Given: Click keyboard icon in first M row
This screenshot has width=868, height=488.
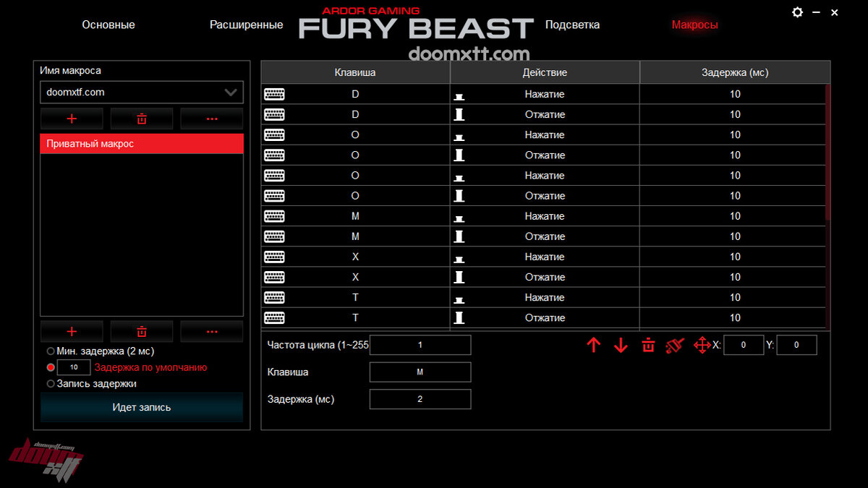Looking at the screenshot, I should click(274, 216).
